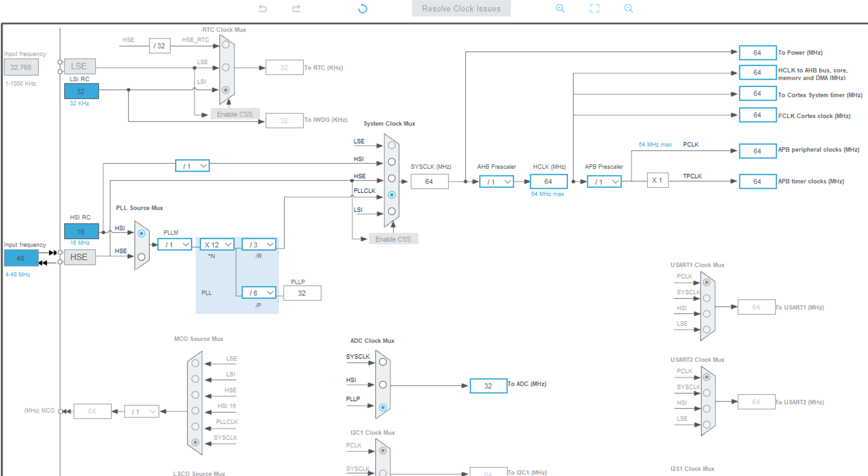Viewport: 868px width, 476px height.
Task: Click the fit-to-screen icon
Action: coord(594,8)
